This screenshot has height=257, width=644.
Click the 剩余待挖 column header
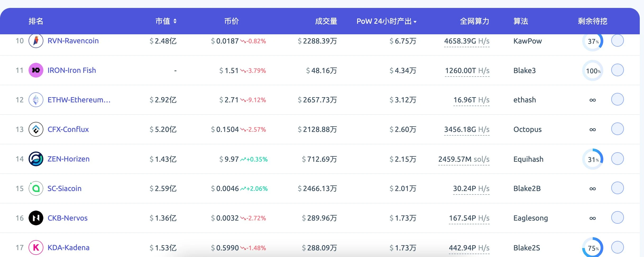[592, 21]
